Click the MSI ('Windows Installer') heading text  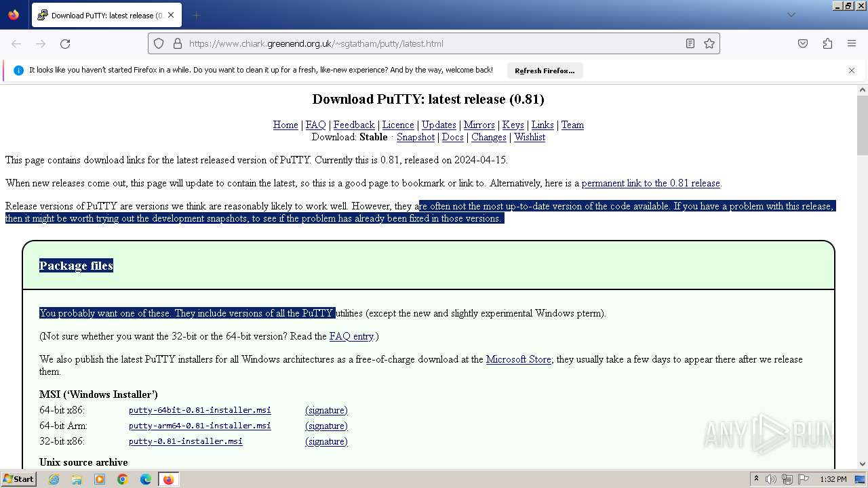[x=98, y=394]
